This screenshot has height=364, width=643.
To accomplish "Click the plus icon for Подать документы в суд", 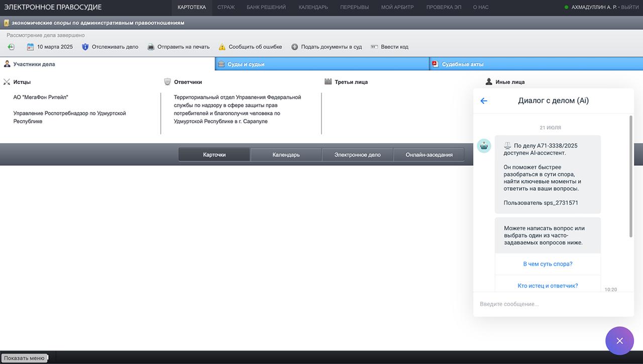I will [295, 47].
